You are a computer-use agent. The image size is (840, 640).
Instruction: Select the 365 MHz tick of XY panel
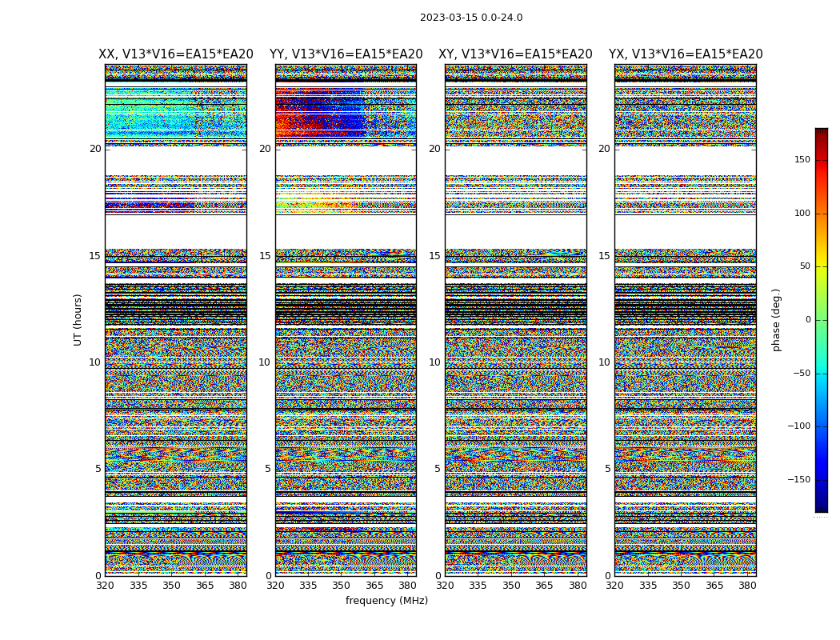pyautogui.click(x=544, y=586)
